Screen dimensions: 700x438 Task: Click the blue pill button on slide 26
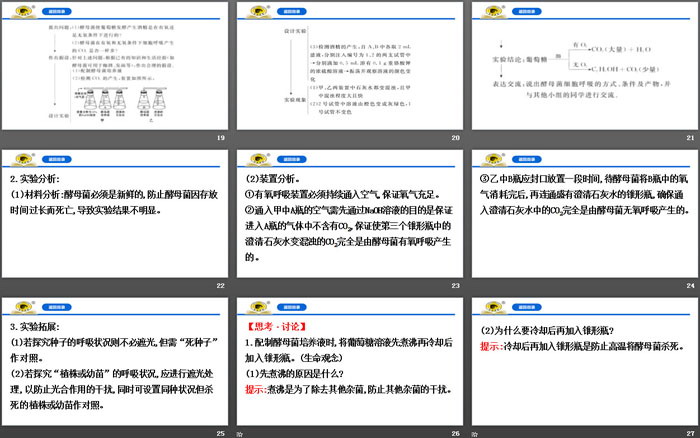click(292, 307)
